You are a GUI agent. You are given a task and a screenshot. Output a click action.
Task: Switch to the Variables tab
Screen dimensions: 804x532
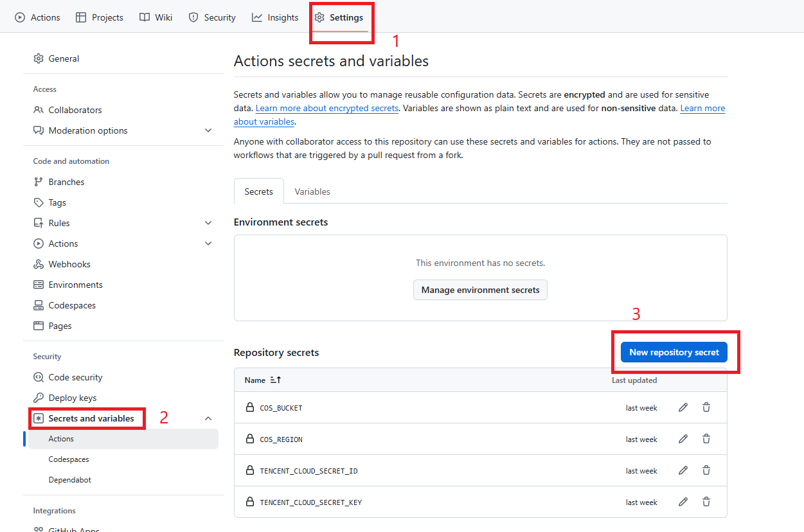[x=312, y=191]
